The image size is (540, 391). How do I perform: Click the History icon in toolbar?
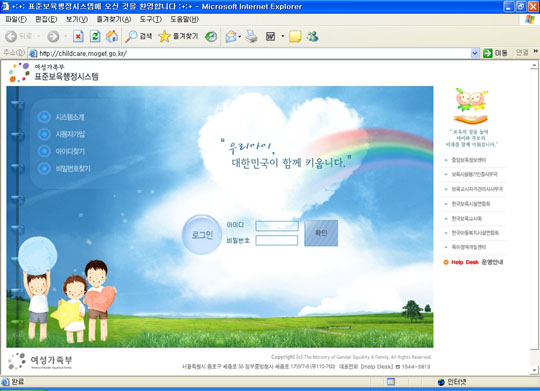(211, 36)
